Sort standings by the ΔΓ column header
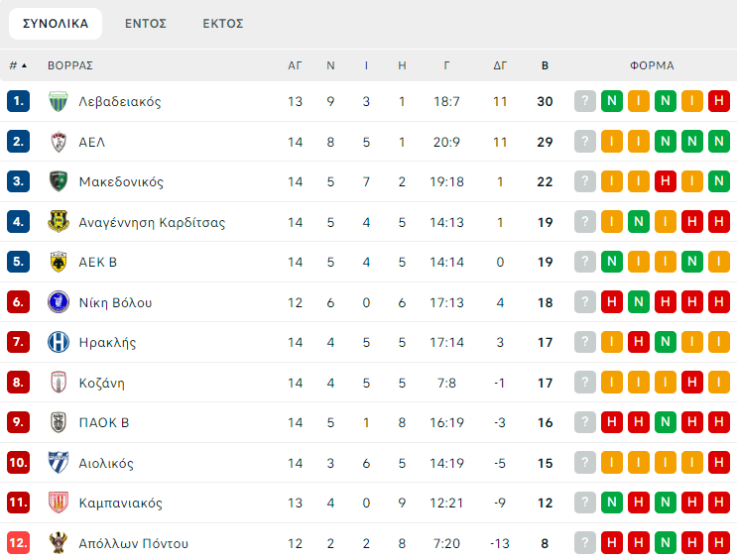 (500, 65)
